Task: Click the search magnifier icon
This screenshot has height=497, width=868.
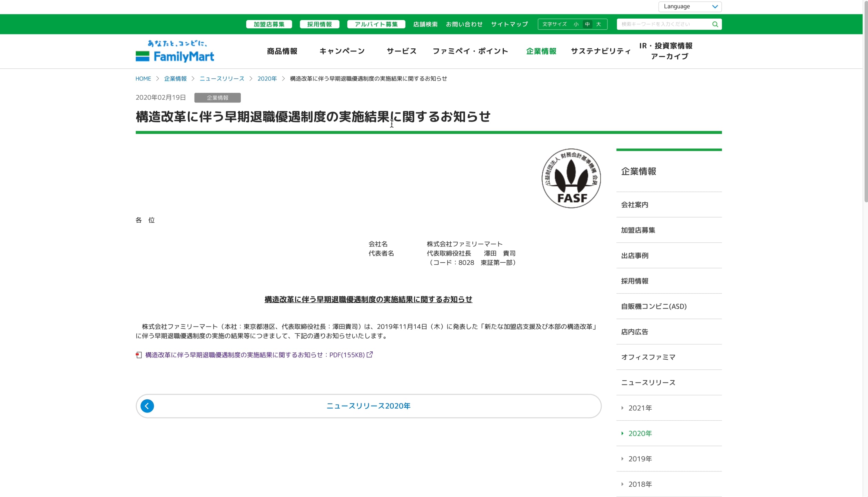Action: pyautogui.click(x=715, y=24)
